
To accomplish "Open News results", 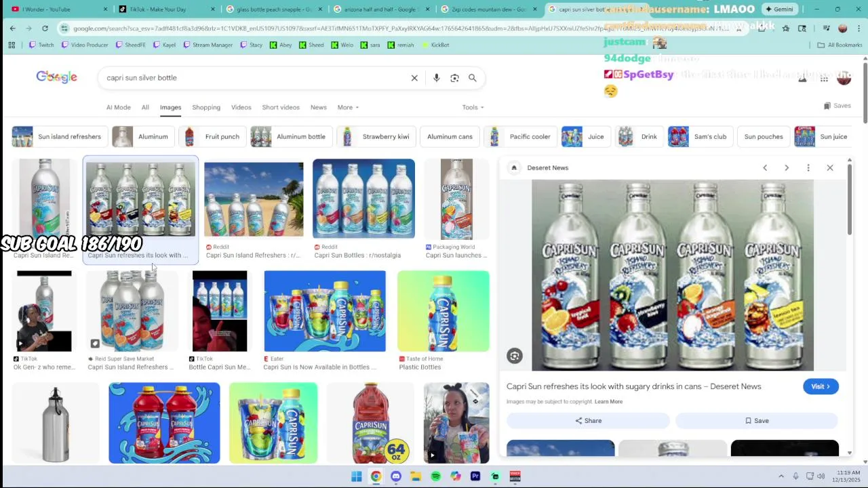I will (319, 107).
